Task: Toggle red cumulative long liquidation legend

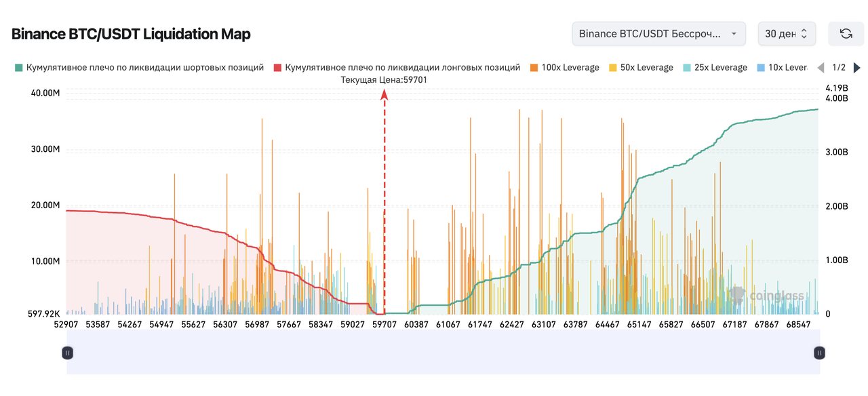Action: pyautogui.click(x=397, y=68)
